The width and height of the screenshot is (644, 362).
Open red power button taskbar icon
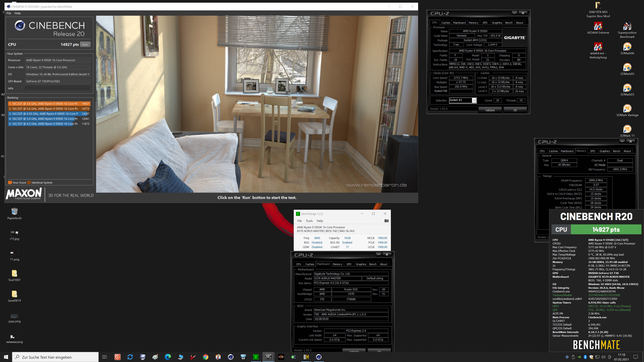pos(117,357)
